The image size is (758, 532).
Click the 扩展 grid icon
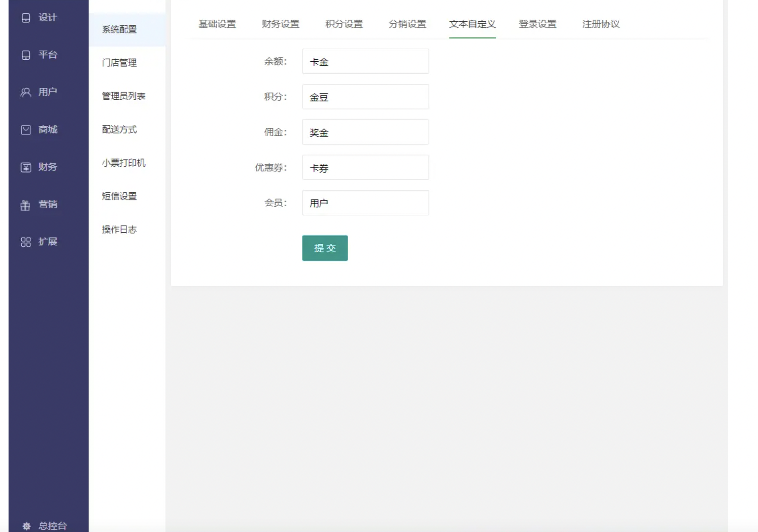point(26,242)
